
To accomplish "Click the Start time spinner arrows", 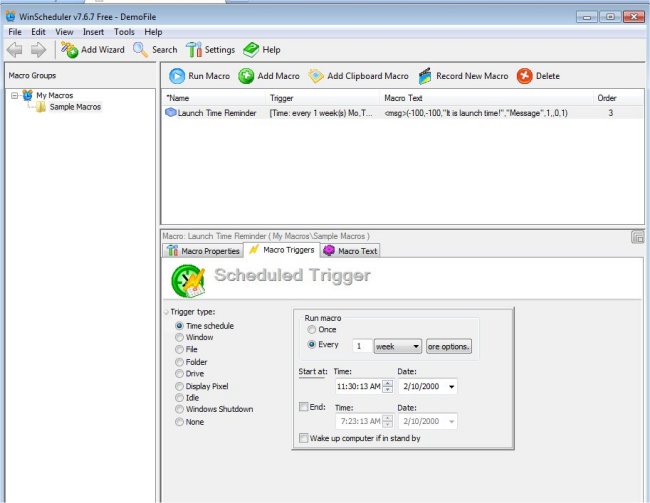I will coord(388,386).
